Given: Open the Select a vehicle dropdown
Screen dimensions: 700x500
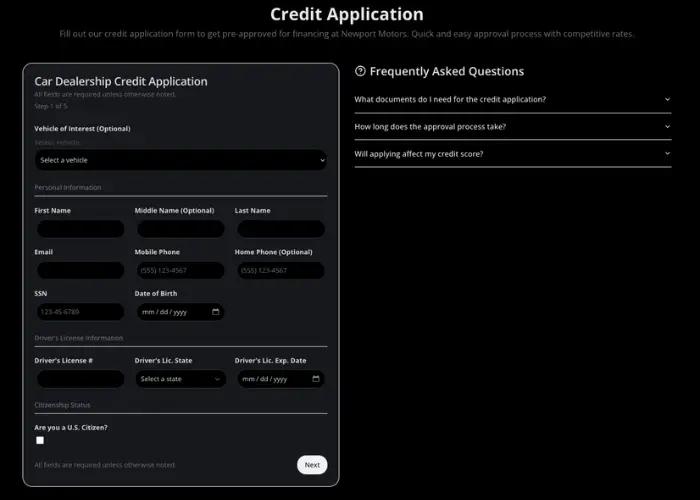Looking at the screenshot, I should coord(181,160).
